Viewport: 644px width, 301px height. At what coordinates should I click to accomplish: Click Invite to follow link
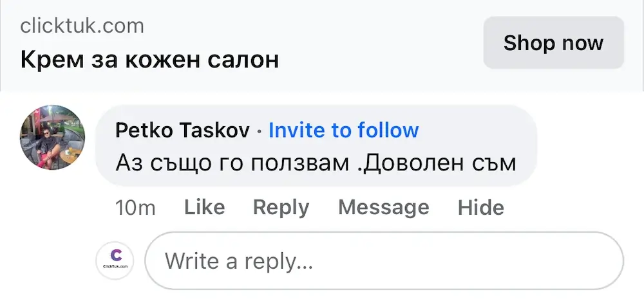[x=343, y=131]
